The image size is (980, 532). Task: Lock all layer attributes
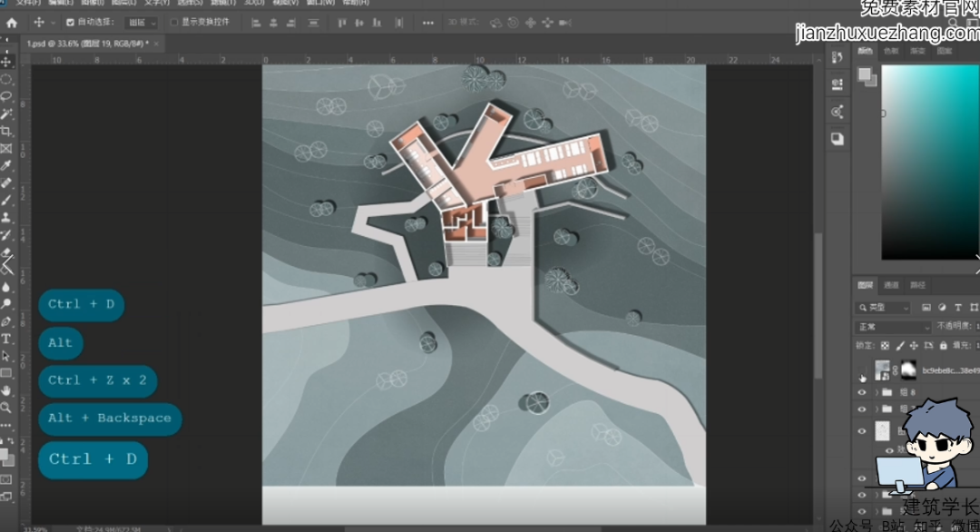point(943,345)
